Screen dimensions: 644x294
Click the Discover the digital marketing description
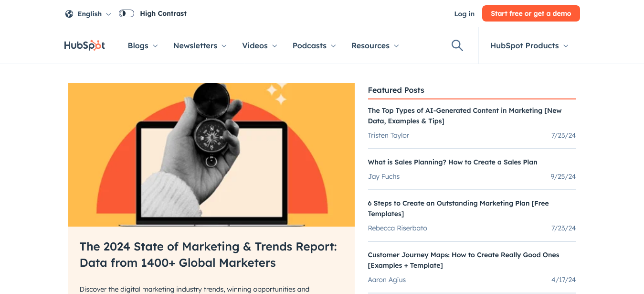pos(194,289)
